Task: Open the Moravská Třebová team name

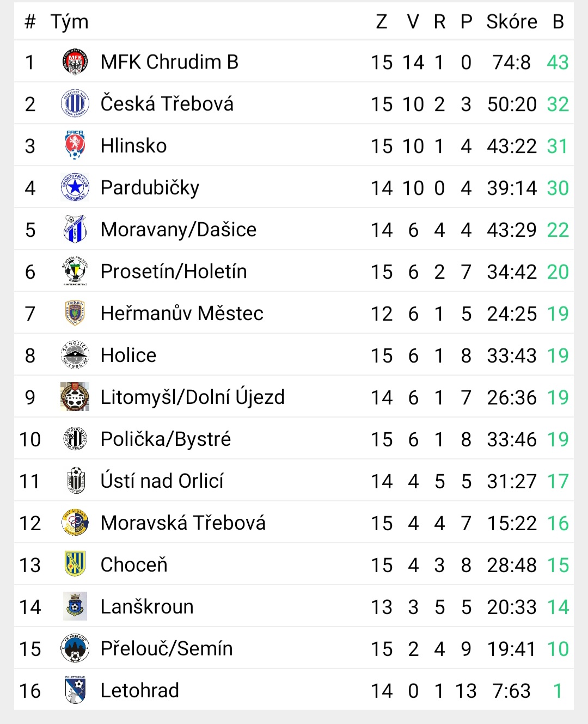Action: [183, 523]
